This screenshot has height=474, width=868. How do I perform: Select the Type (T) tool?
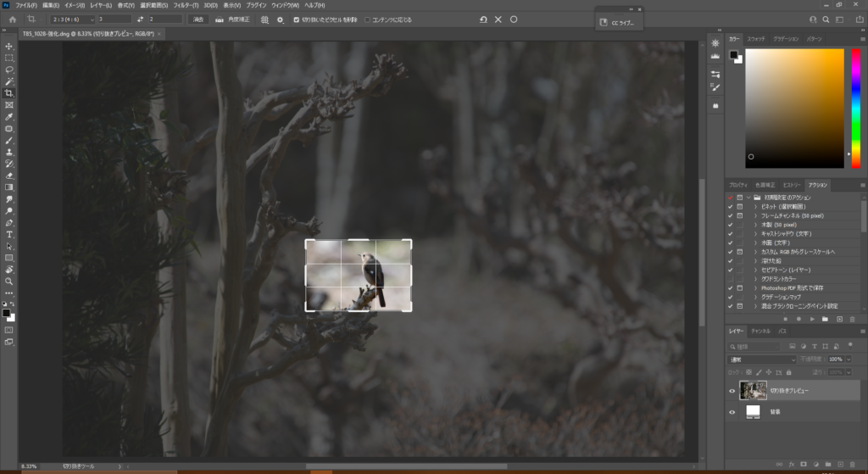[x=9, y=234]
